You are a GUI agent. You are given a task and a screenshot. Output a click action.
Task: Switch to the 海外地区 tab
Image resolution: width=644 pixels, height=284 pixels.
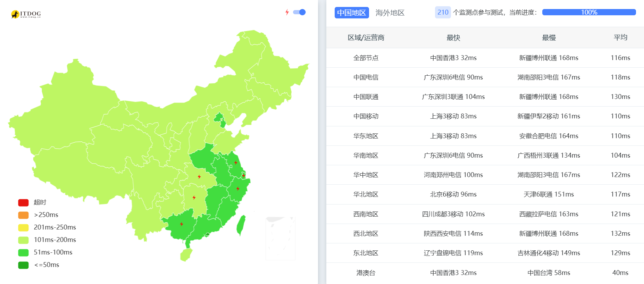[390, 13]
